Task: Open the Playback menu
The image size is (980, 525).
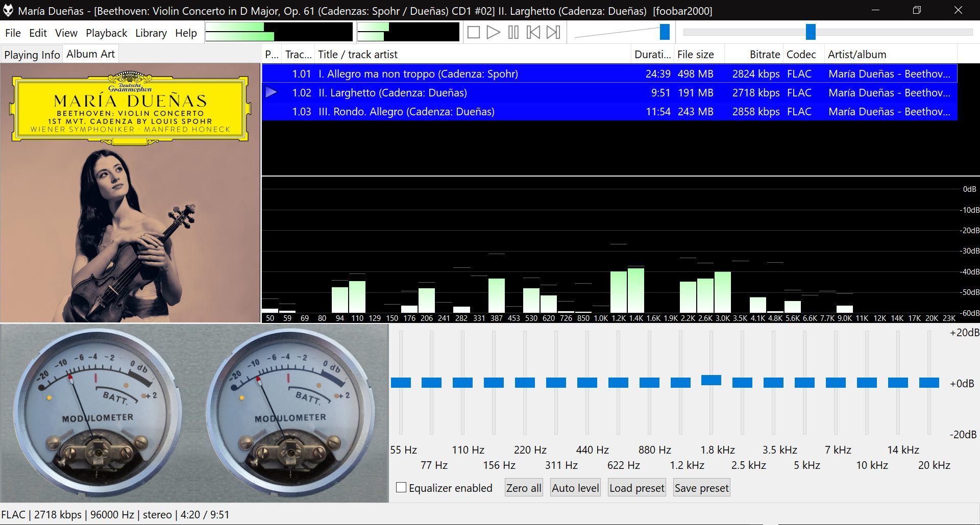Action: tap(106, 33)
